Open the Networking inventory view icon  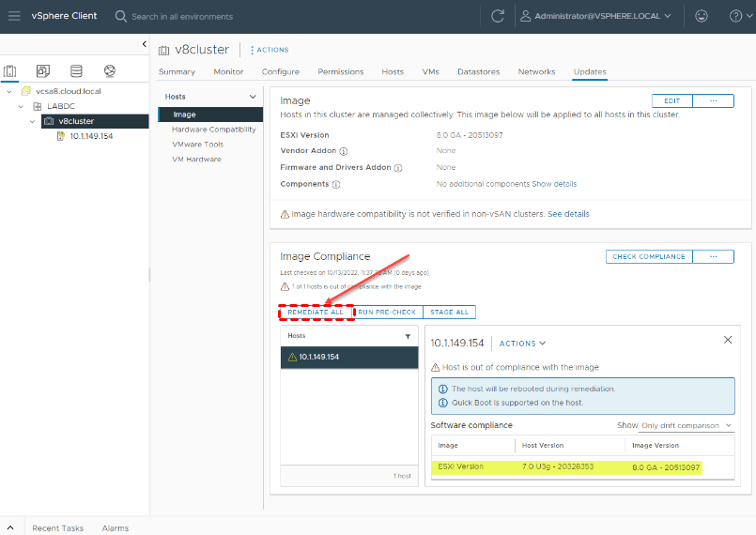110,71
